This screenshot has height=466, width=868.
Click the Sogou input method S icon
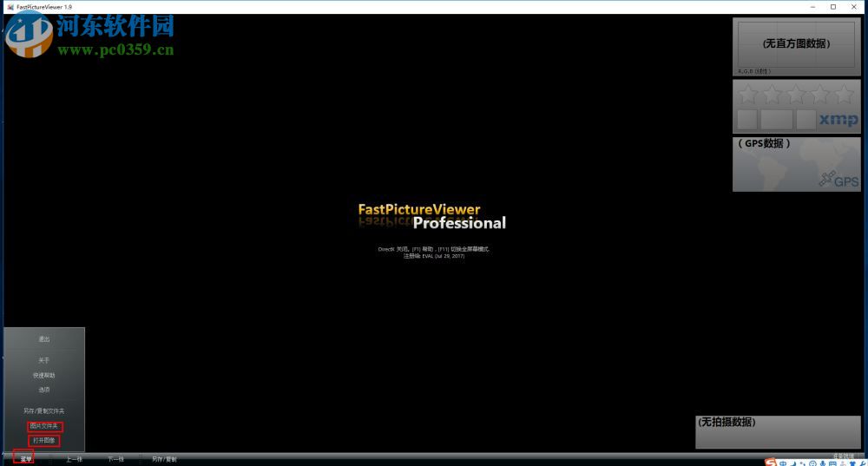click(770, 463)
